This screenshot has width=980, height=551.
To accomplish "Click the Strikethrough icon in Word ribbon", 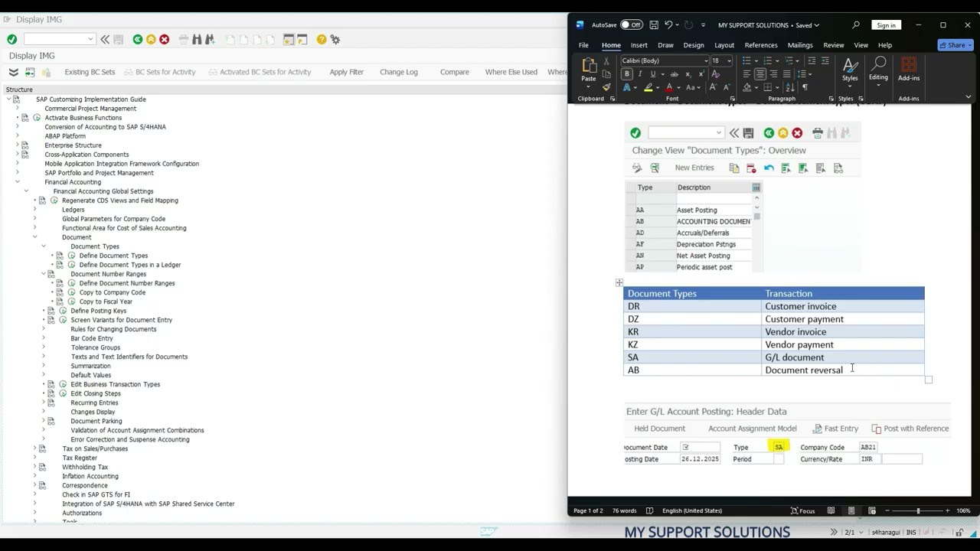I will tap(674, 74).
